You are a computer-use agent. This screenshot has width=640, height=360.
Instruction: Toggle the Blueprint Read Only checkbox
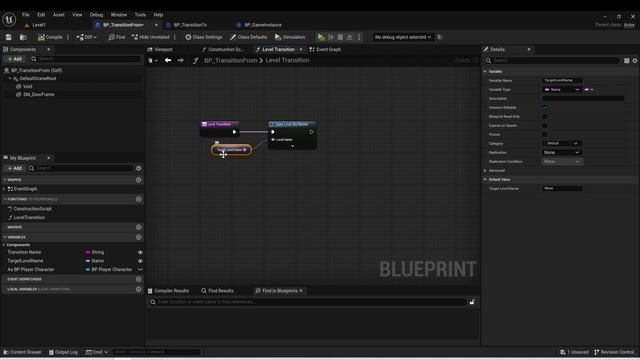pyautogui.click(x=545, y=117)
